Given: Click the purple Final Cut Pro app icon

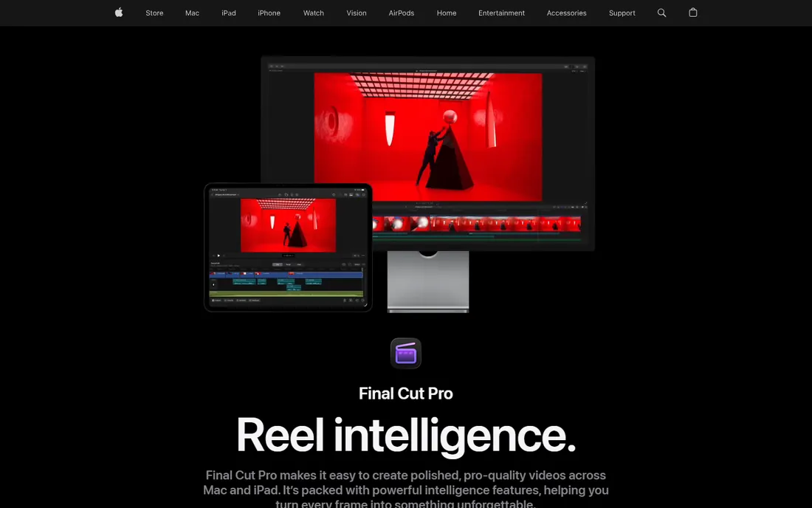Looking at the screenshot, I should tap(405, 353).
